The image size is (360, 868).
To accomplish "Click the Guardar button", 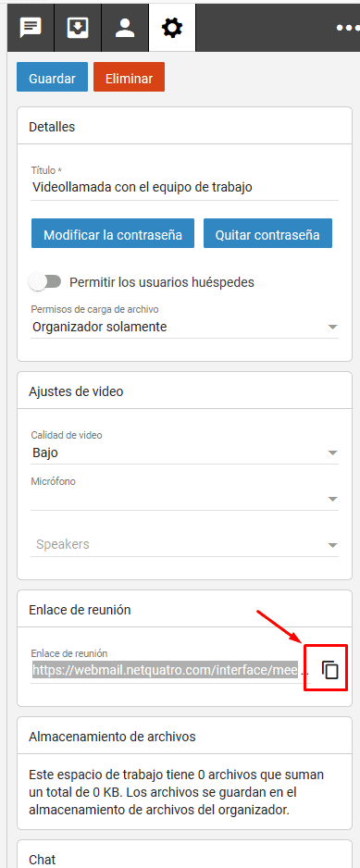I will click(52, 78).
